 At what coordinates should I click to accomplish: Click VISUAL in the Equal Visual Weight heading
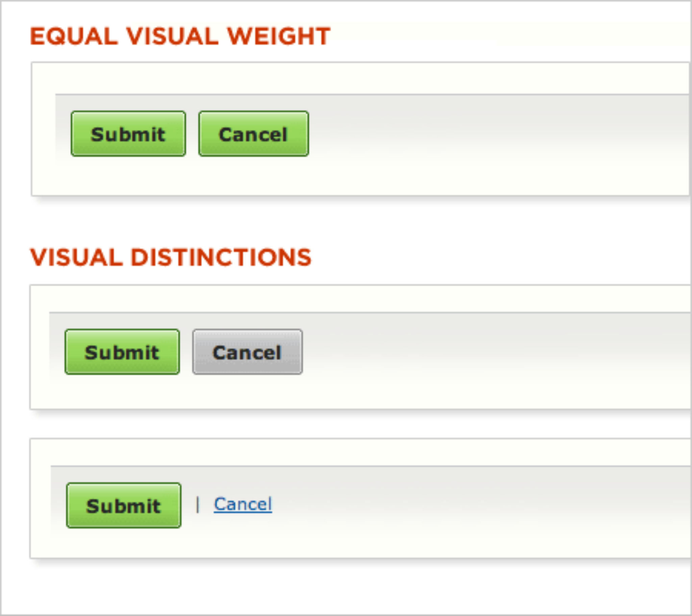pyautogui.click(x=172, y=36)
